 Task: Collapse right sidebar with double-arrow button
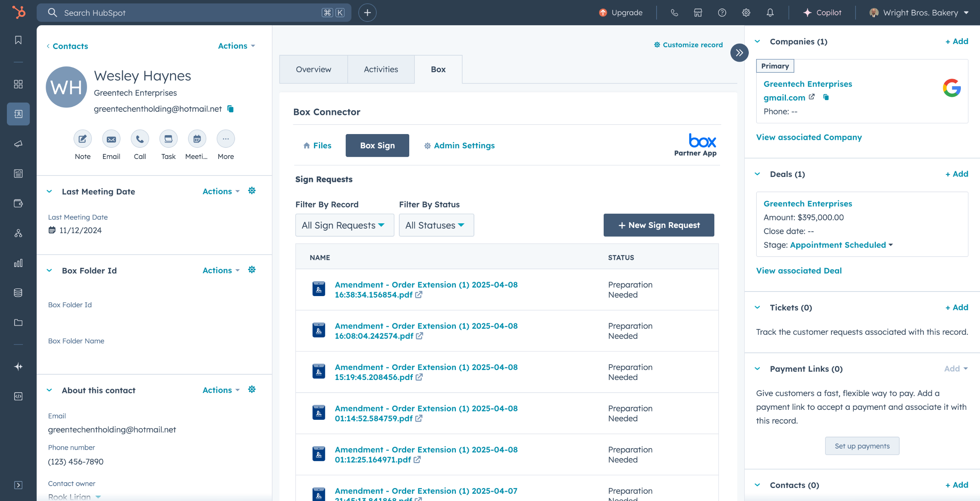coord(739,53)
